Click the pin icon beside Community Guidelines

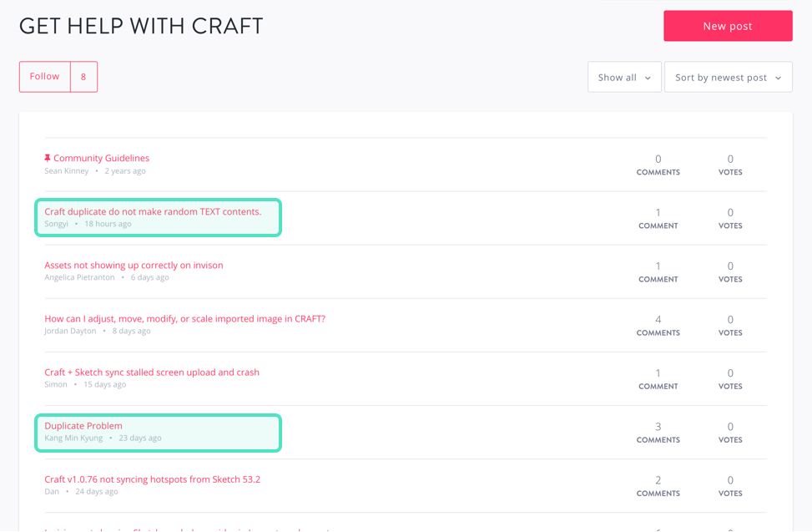47,158
